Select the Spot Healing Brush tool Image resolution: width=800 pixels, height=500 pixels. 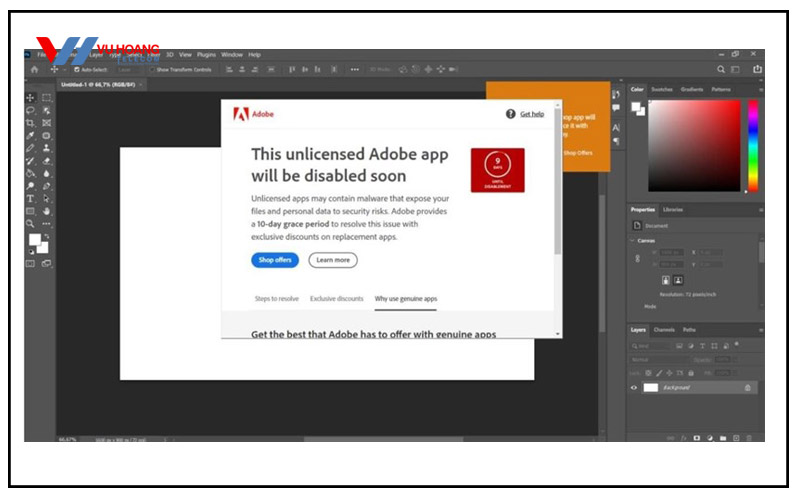(x=46, y=136)
